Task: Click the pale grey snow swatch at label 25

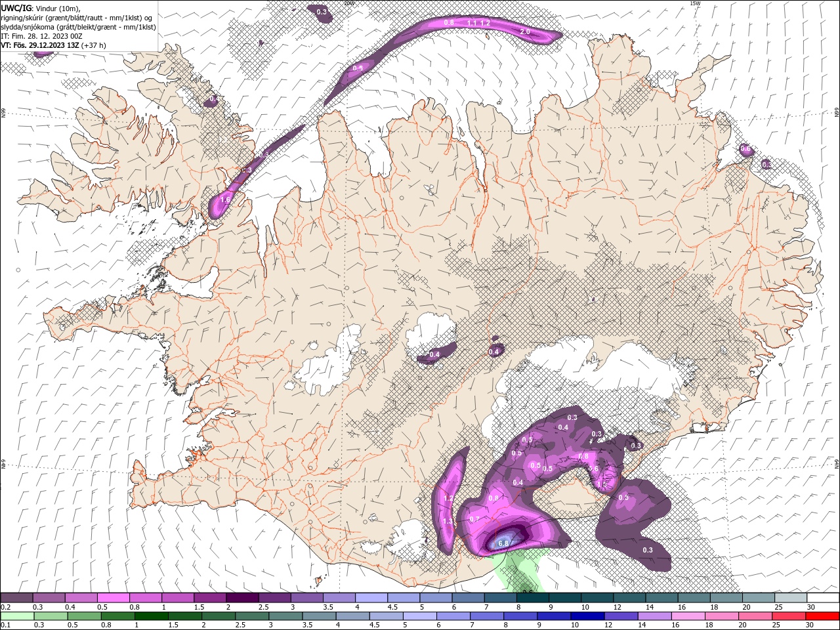Action: 790,598
